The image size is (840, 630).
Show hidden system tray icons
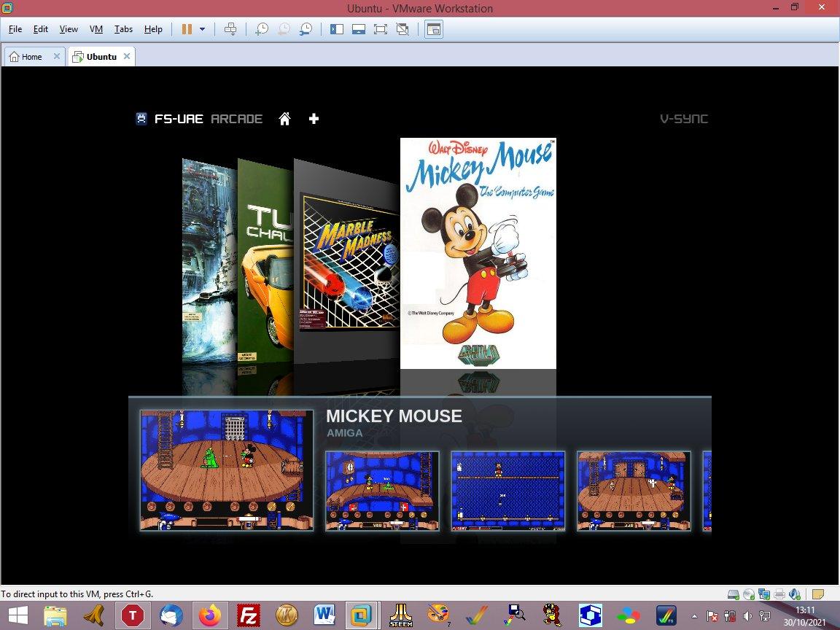click(695, 617)
